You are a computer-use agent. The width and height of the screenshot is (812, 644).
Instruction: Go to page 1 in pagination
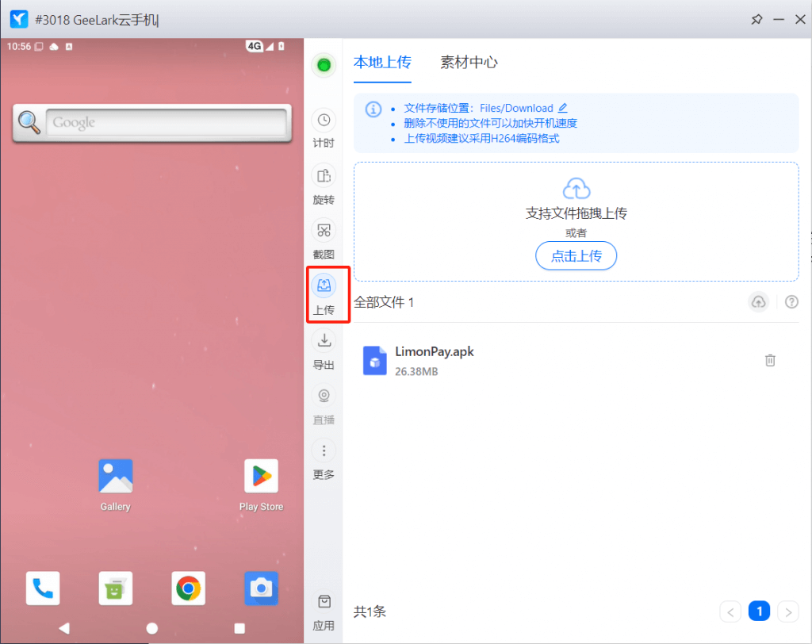[x=759, y=611]
